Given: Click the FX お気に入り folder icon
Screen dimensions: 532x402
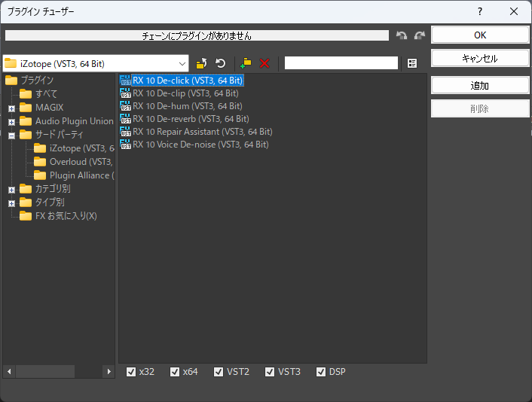Looking at the screenshot, I should (x=26, y=216).
